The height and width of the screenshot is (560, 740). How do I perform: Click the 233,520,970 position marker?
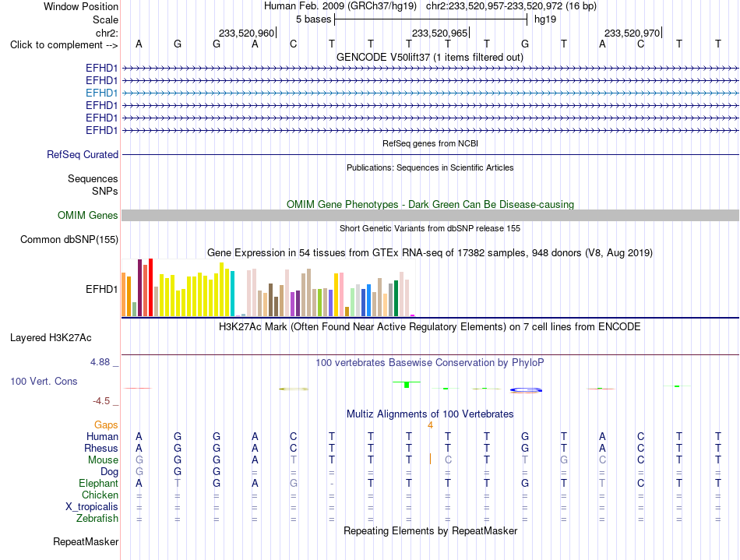(x=633, y=33)
